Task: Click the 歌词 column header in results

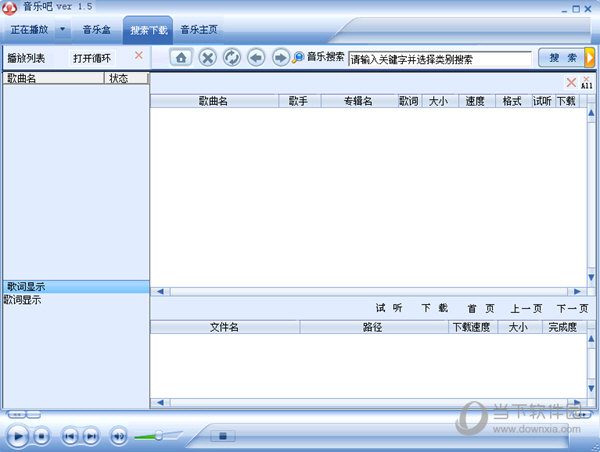Action: [409, 101]
